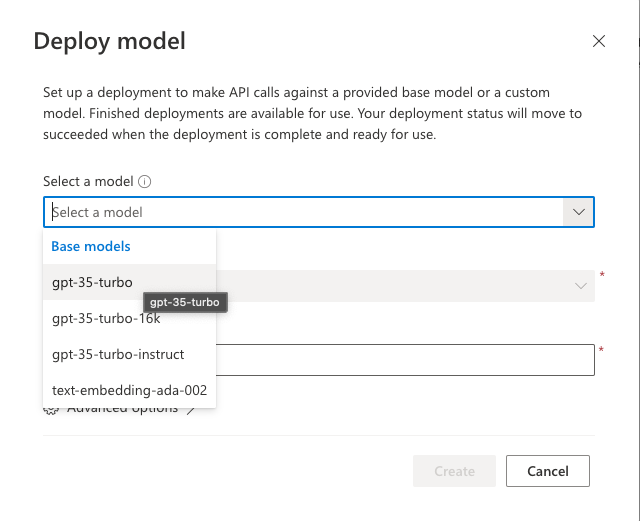This screenshot has height=521, width=640.
Task: Click the info icon beside Select a model
Action: 144,181
